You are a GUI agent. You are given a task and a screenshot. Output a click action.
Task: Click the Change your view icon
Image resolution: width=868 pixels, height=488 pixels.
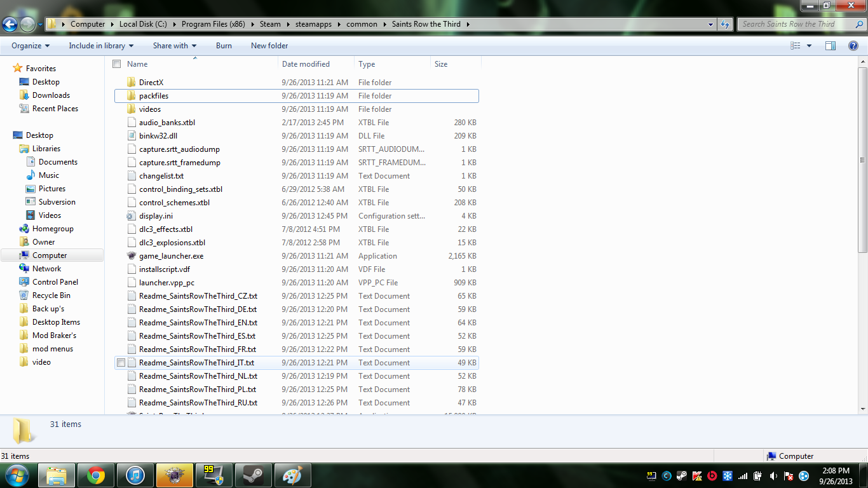tap(795, 46)
